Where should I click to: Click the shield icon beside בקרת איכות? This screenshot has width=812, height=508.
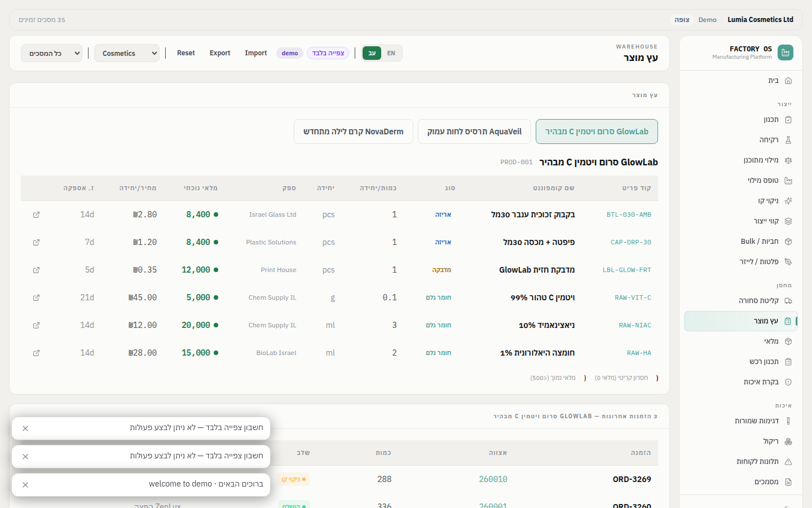(x=788, y=382)
